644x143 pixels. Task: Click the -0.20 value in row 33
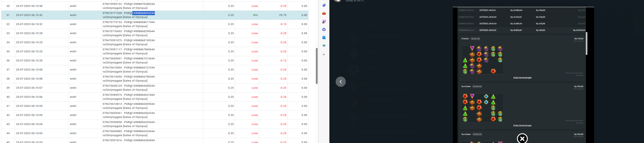[283, 33]
